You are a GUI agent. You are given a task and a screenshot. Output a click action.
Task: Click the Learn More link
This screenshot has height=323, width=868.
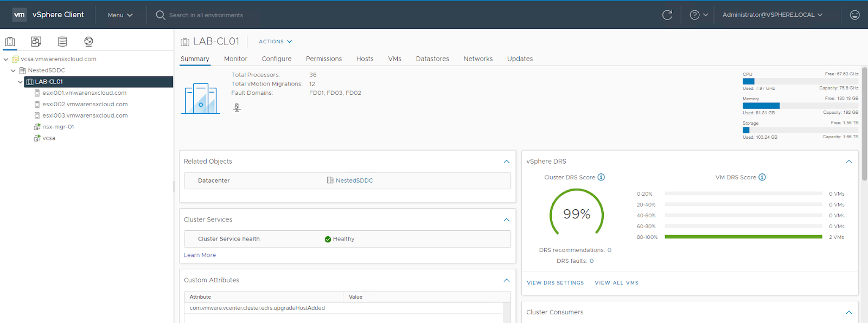point(200,255)
